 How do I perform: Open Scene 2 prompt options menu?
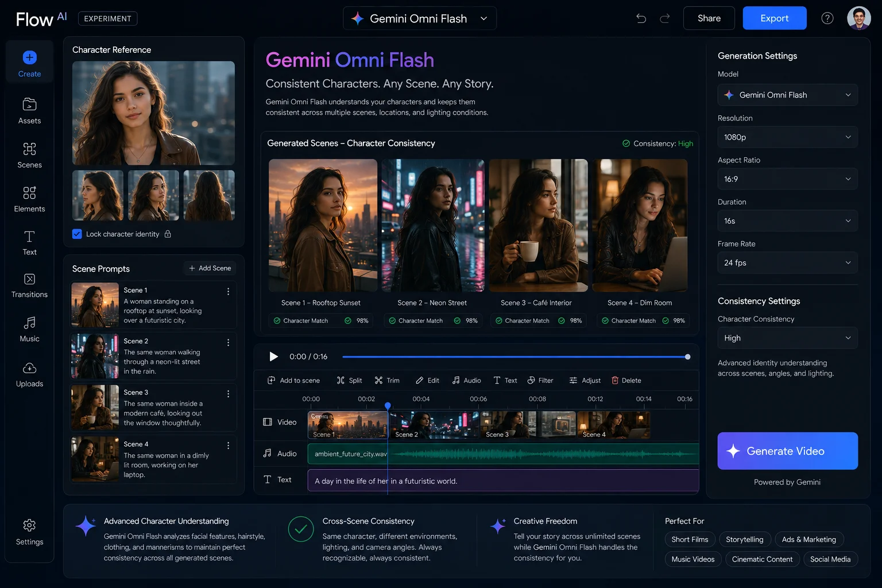228,342
